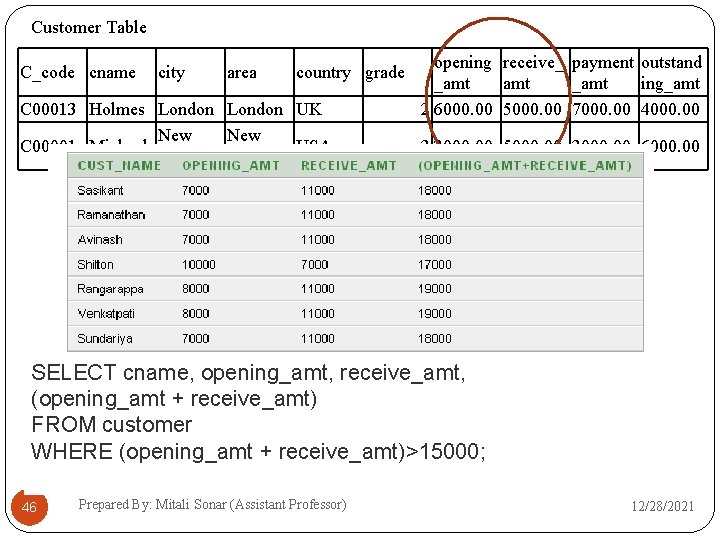Click the 17000 total in Shilton row

coord(434,264)
